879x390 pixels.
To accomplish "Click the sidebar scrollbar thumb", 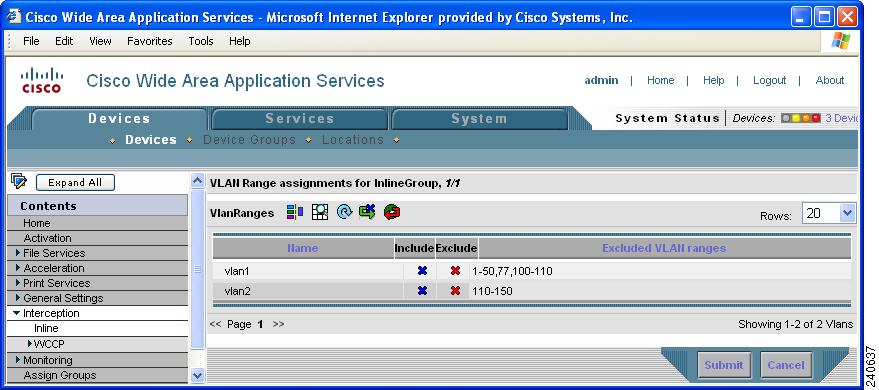I will pos(197,269).
